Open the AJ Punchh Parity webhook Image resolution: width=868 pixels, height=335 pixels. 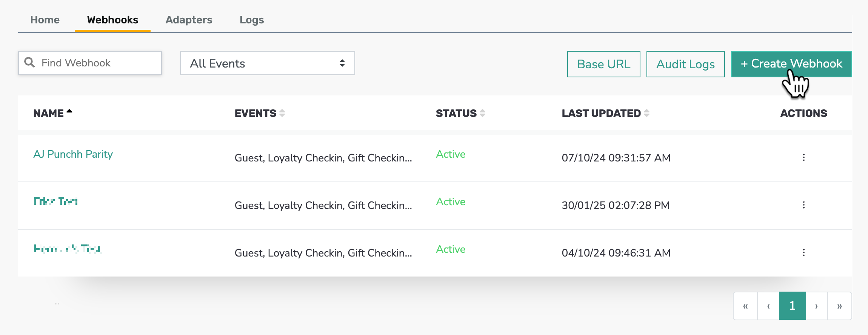73,154
